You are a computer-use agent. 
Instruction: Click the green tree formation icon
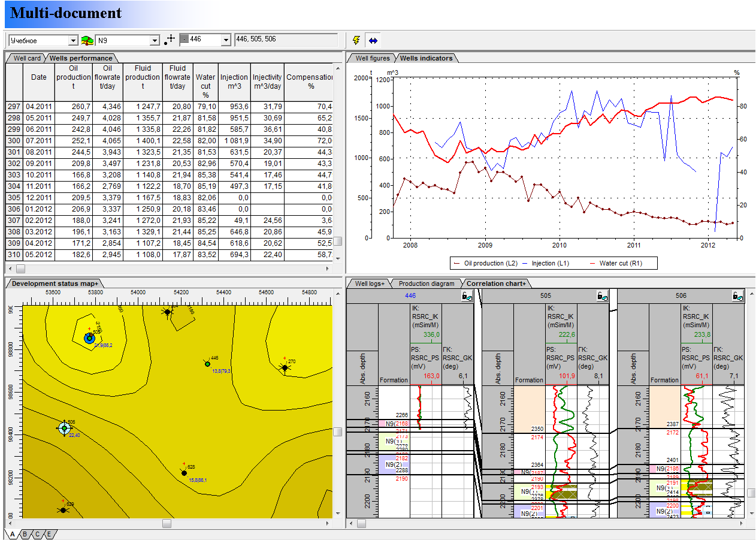coord(87,40)
